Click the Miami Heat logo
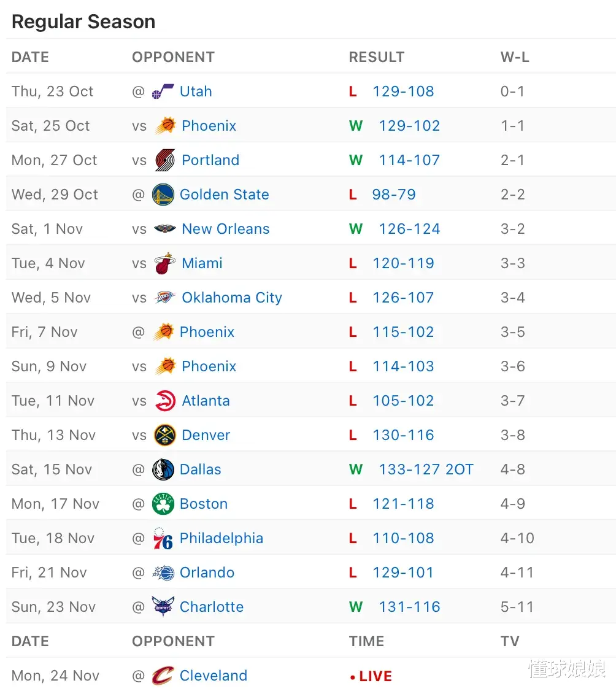Image resolution: width=616 pixels, height=691 pixels. (165, 263)
